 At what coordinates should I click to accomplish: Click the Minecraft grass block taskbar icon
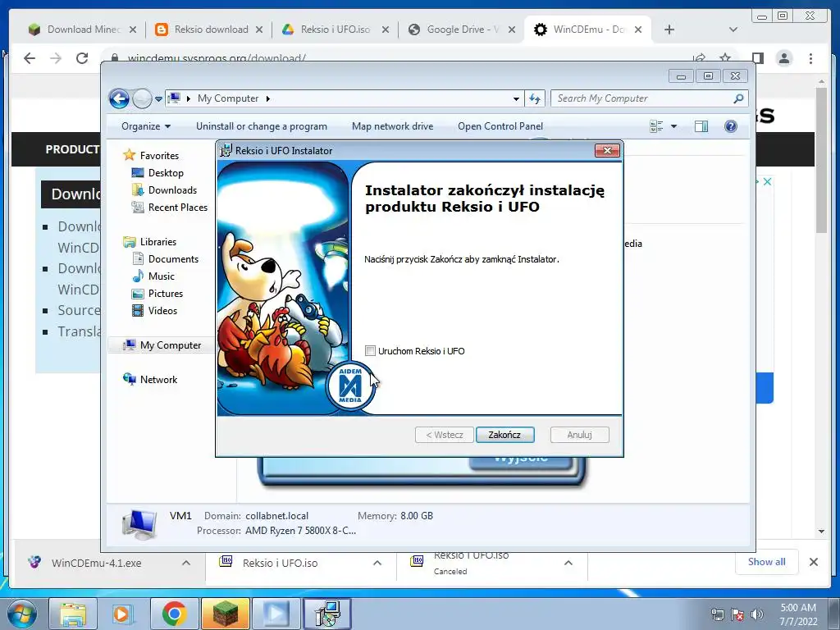tap(226, 614)
